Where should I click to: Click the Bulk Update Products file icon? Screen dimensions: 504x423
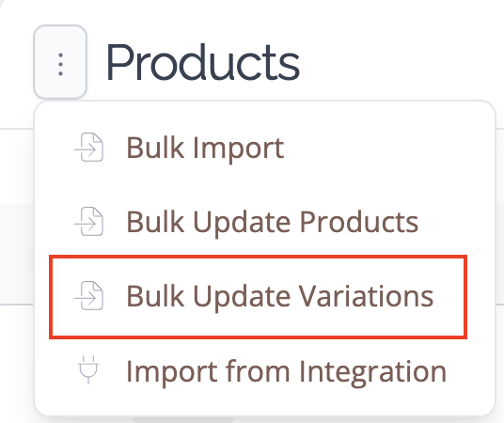point(88,222)
